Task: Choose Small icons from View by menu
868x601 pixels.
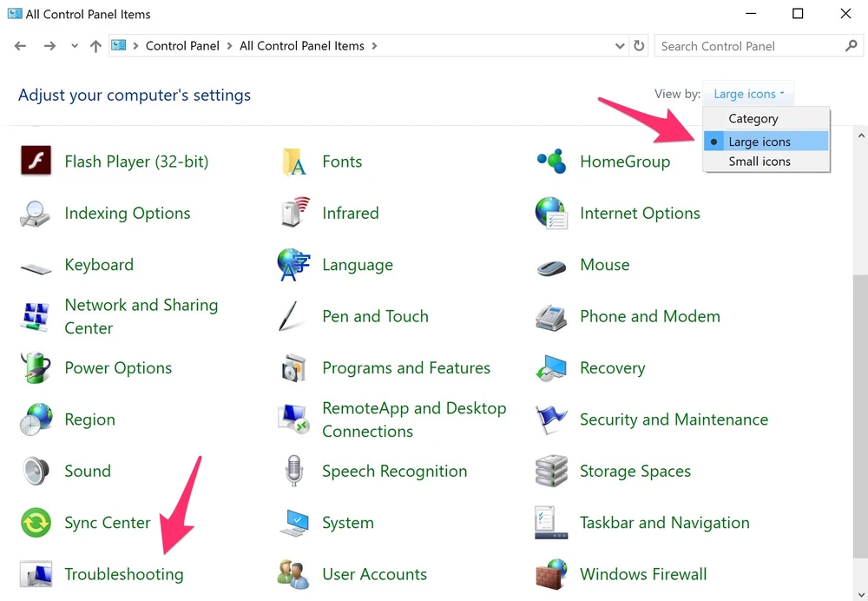Action: [x=759, y=162]
